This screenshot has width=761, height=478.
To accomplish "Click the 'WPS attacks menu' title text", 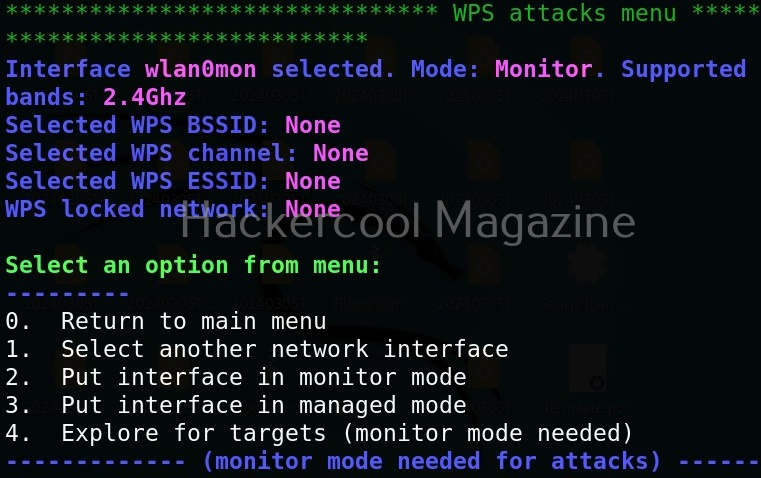I will click(564, 13).
